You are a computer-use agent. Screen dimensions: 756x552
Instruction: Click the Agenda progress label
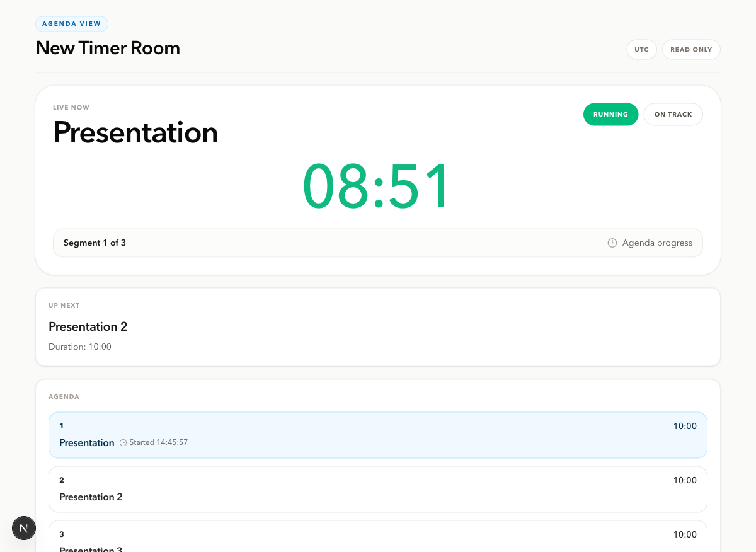[657, 243]
